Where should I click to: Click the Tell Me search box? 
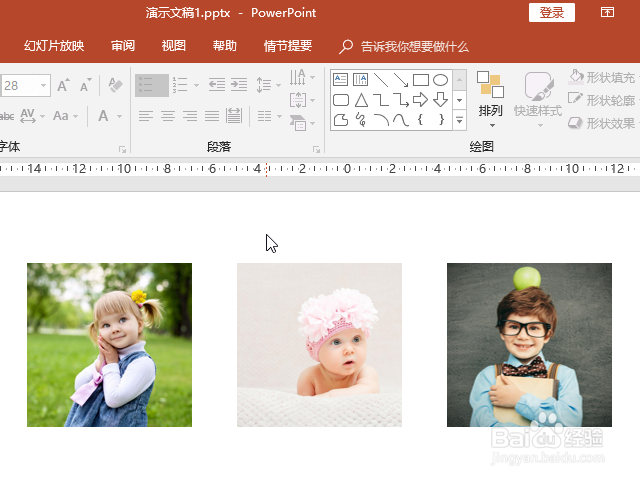[404, 47]
